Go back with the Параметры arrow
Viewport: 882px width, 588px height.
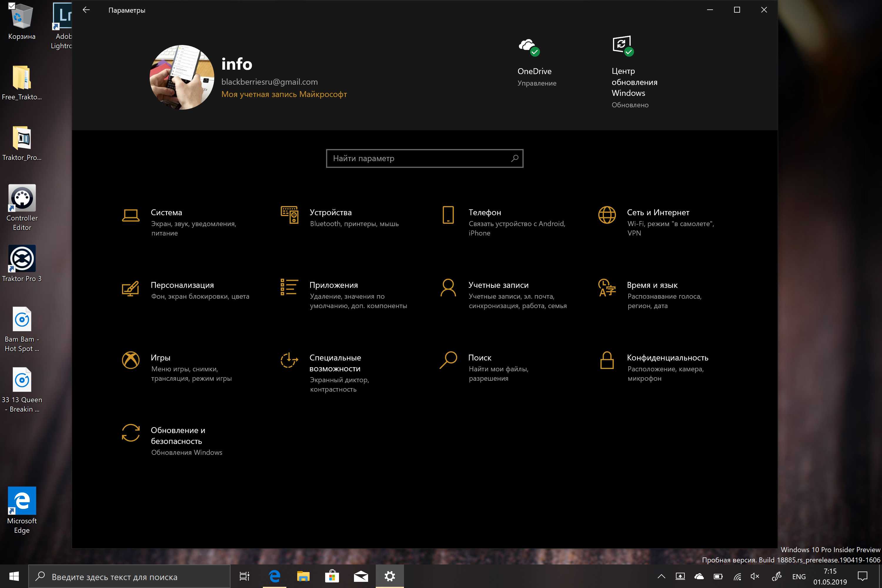coord(86,10)
